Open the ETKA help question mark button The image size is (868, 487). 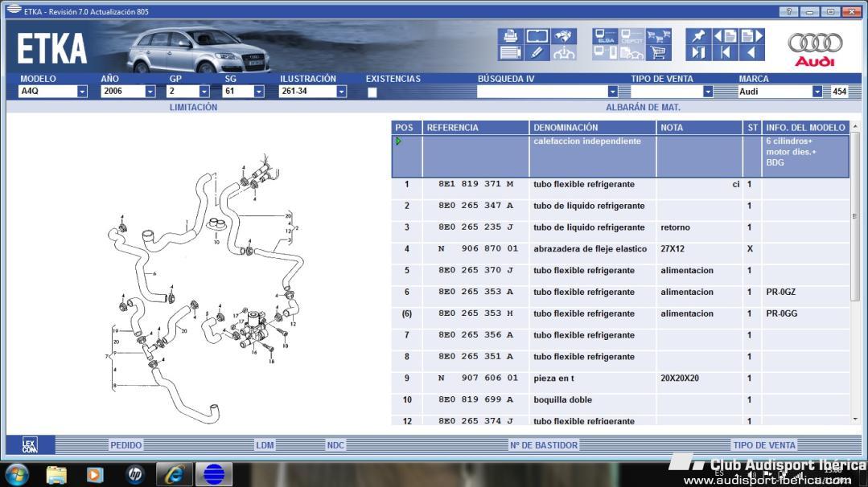789,11
